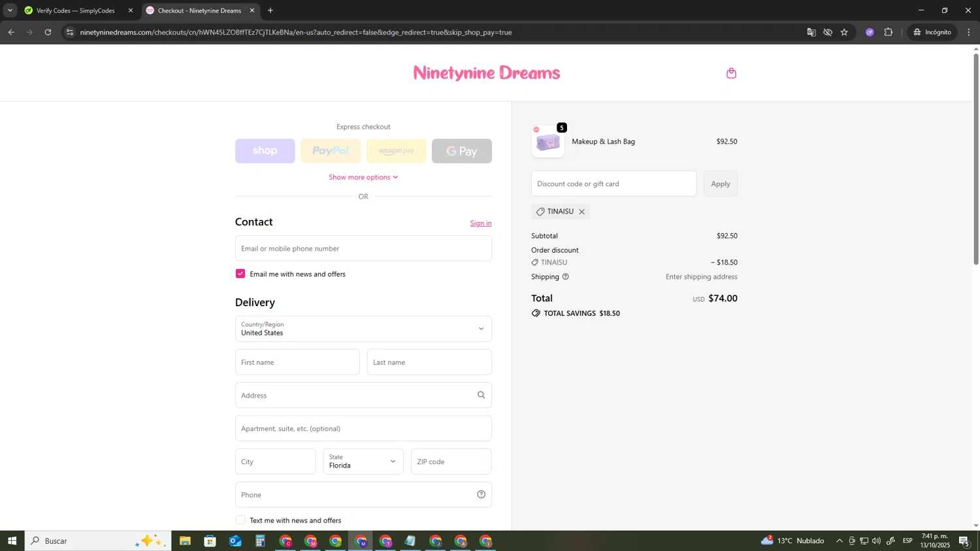The height and width of the screenshot is (551, 980).
Task: Open the translate page icon
Action: pos(811,32)
